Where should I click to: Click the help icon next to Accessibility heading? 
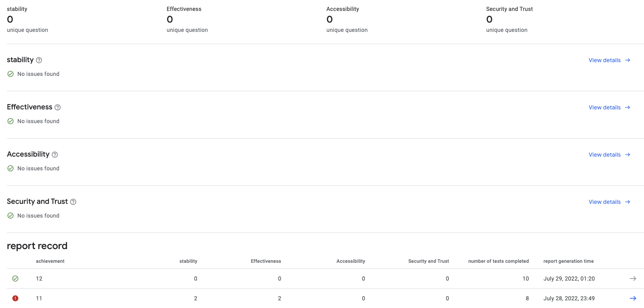[55, 155]
